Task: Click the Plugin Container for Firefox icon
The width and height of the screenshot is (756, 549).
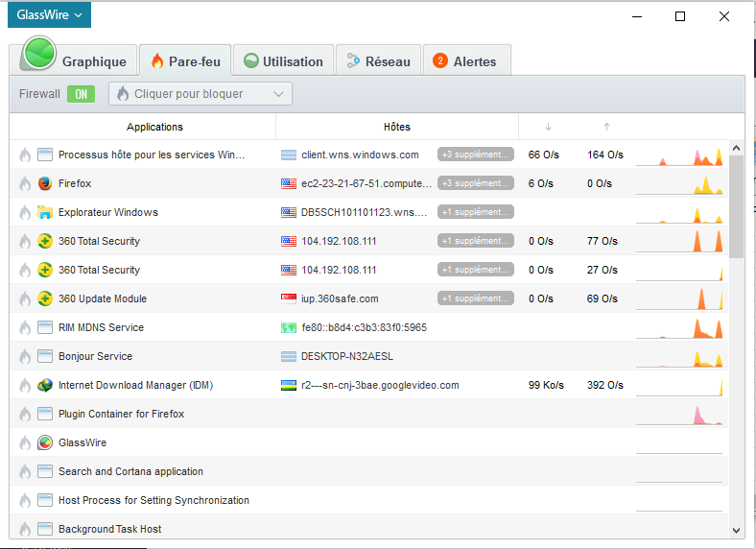Action: (x=45, y=414)
